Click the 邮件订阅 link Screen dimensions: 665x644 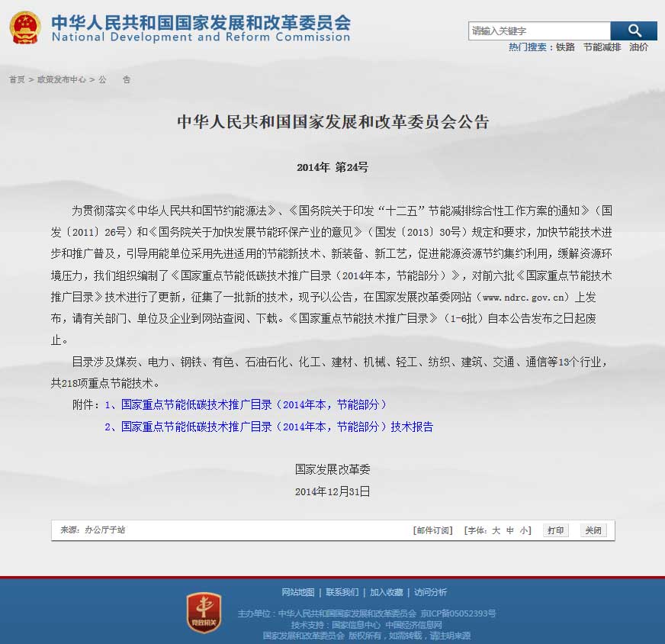tap(432, 530)
